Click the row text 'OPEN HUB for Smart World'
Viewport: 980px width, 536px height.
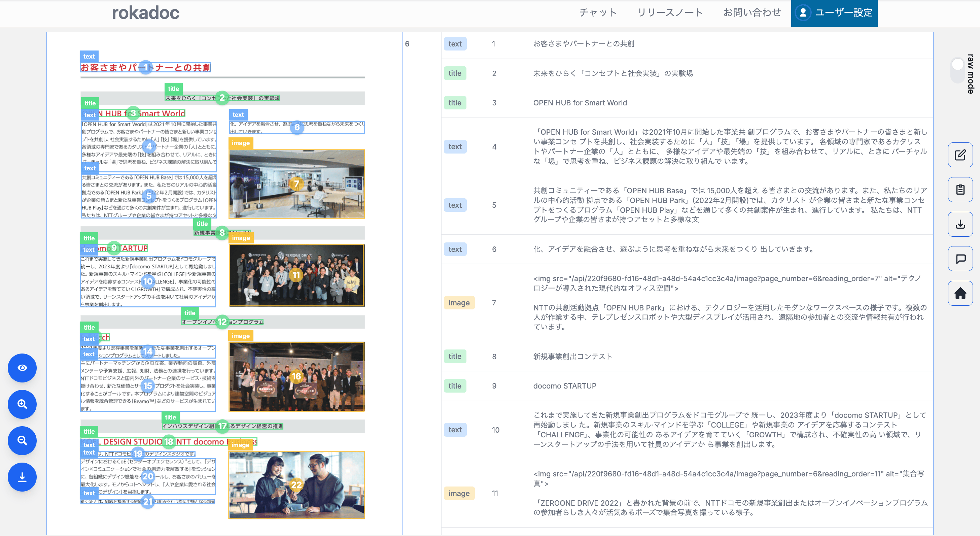click(580, 103)
